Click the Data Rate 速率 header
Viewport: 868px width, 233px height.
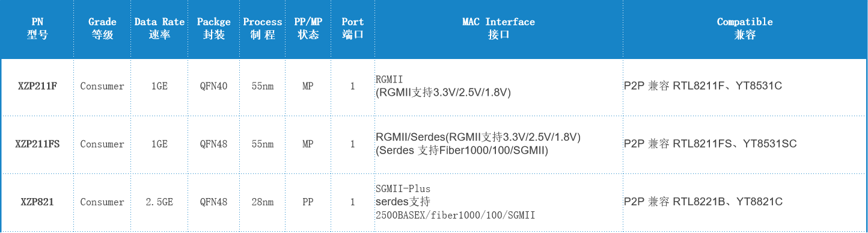pos(159,28)
